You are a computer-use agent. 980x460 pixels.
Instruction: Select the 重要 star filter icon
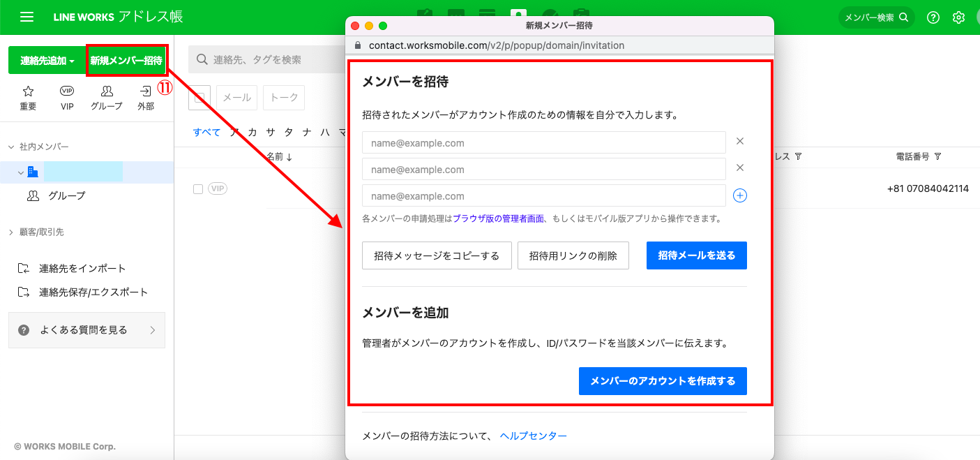28,96
